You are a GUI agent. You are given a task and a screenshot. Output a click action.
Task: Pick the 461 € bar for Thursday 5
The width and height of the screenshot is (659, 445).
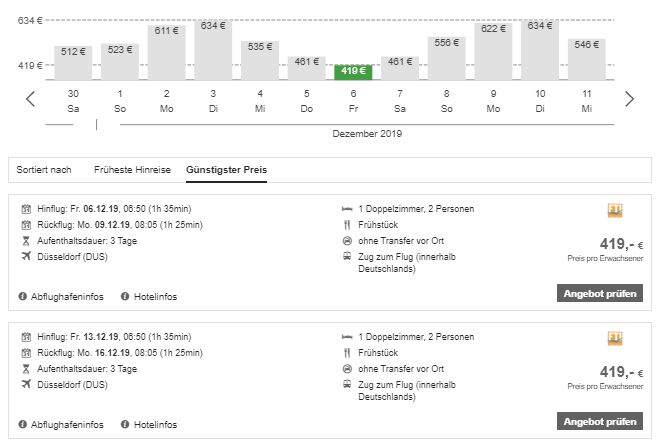[x=306, y=67]
